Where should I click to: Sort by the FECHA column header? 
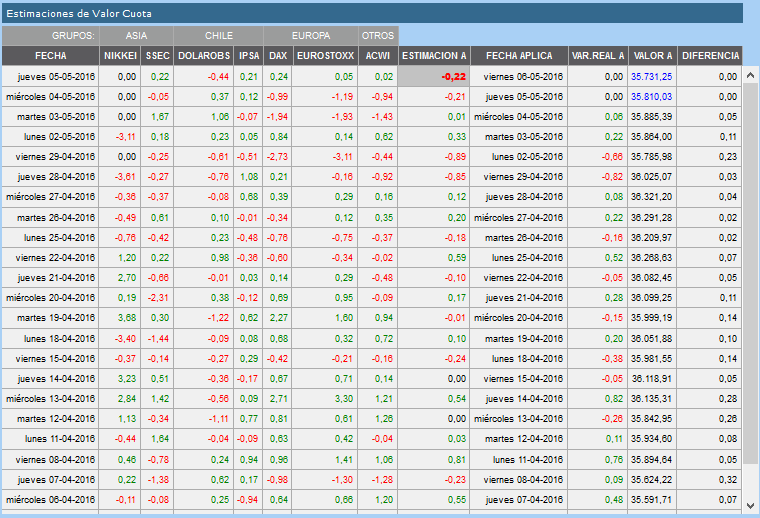(x=50, y=56)
